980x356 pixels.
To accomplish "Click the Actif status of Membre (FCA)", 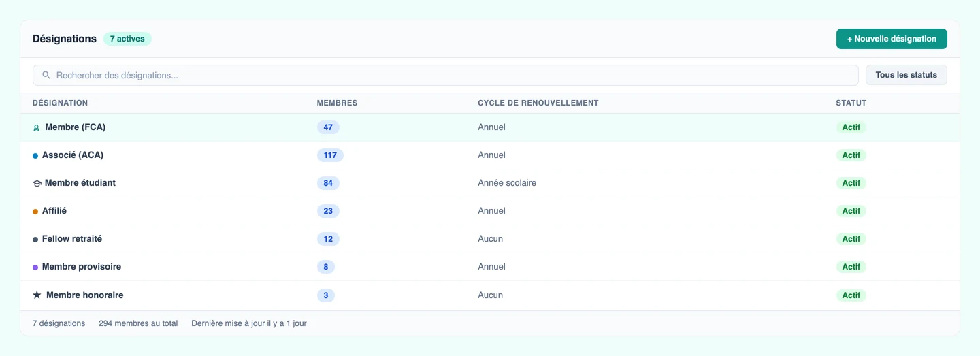I will 851,127.
